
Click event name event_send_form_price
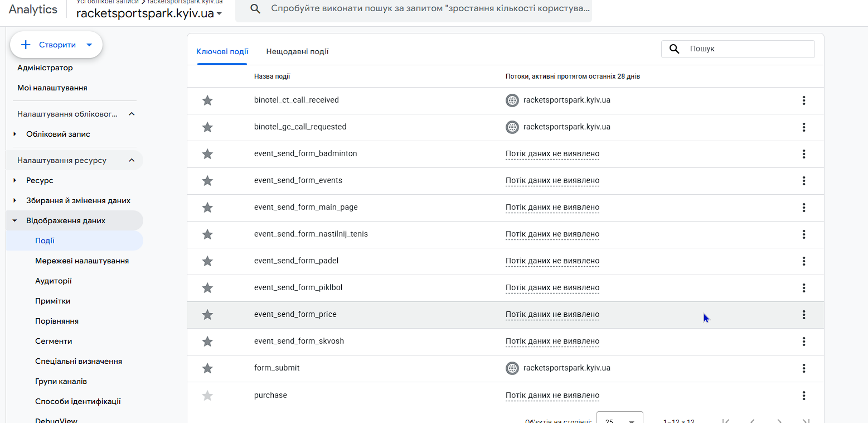(295, 315)
